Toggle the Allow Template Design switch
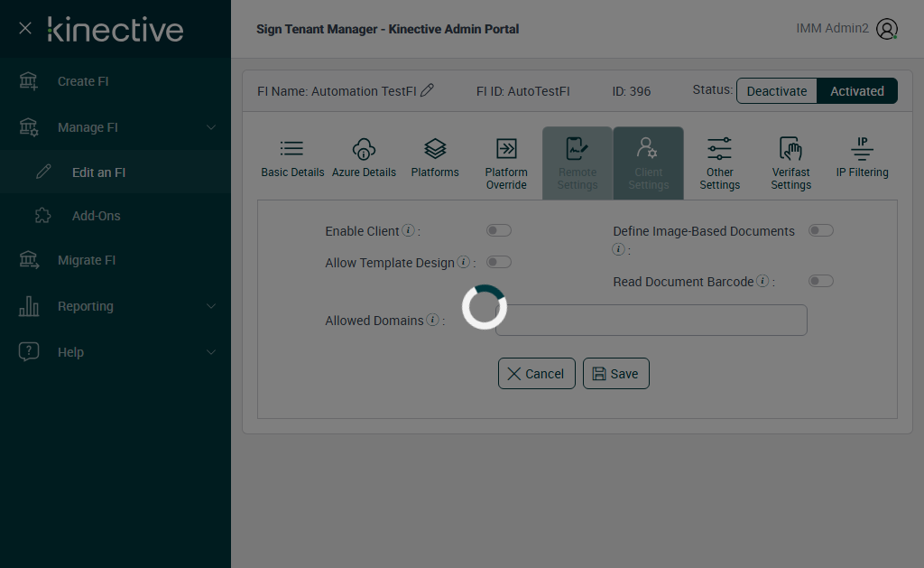 pos(498,262)
